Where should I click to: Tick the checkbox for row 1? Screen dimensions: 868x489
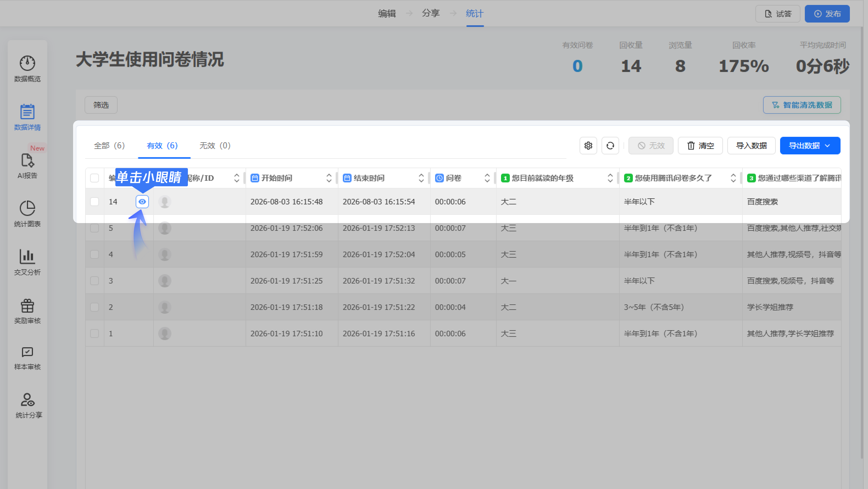(x=95, y=333)
